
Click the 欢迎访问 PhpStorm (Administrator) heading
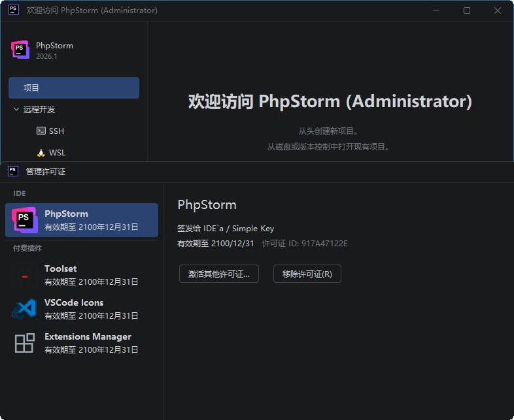click(x=330, y=101)
